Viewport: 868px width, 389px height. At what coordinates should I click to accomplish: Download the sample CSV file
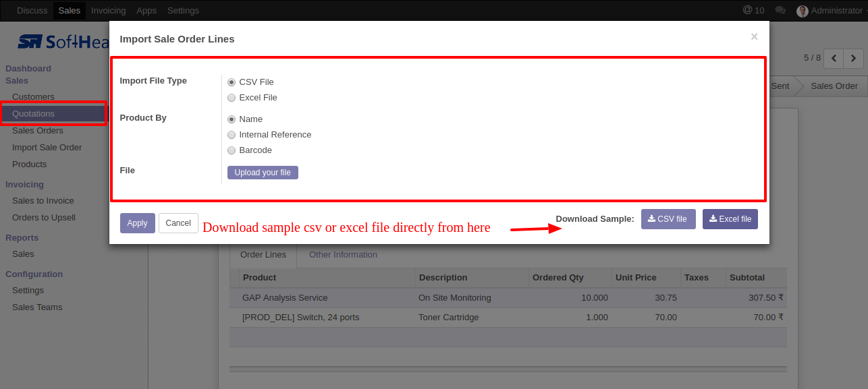668,219
